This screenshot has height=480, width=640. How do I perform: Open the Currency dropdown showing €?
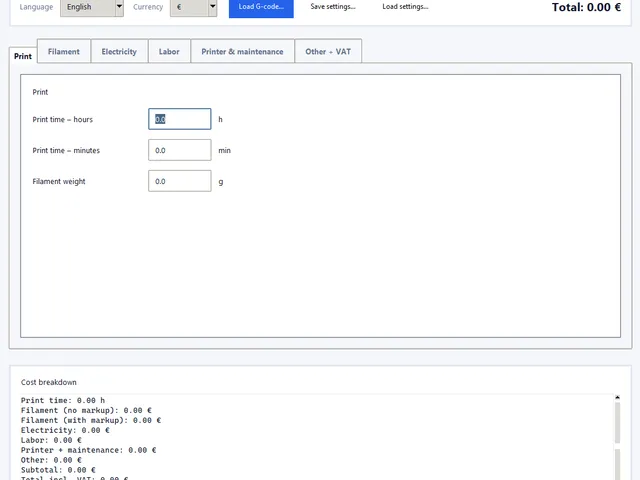193,7
